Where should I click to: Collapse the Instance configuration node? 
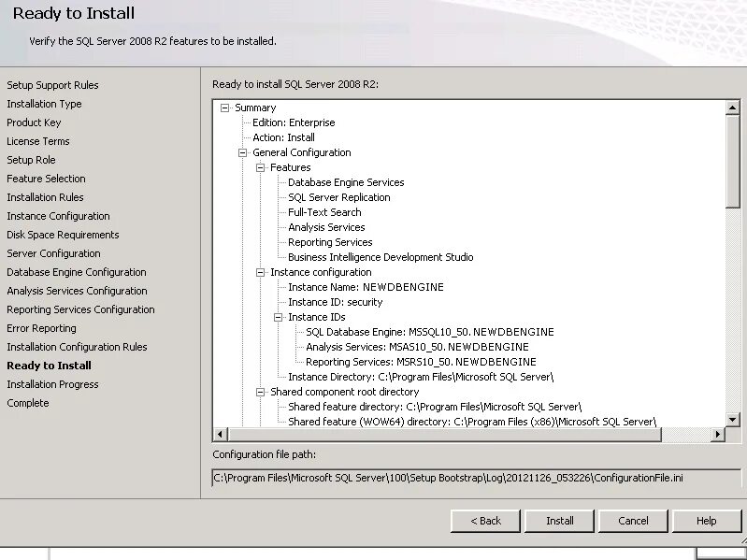260,272
